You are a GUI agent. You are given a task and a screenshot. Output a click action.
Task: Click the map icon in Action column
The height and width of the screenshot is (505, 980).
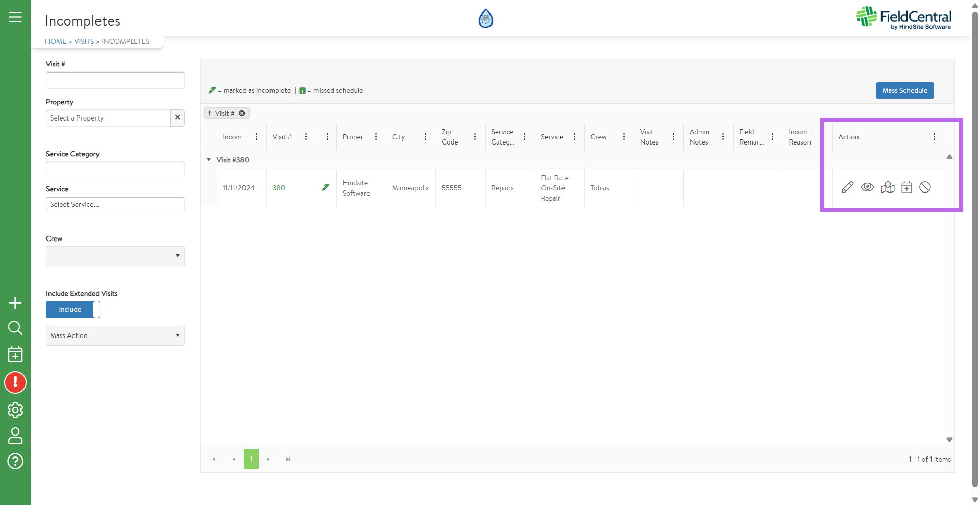pos(888,187)
